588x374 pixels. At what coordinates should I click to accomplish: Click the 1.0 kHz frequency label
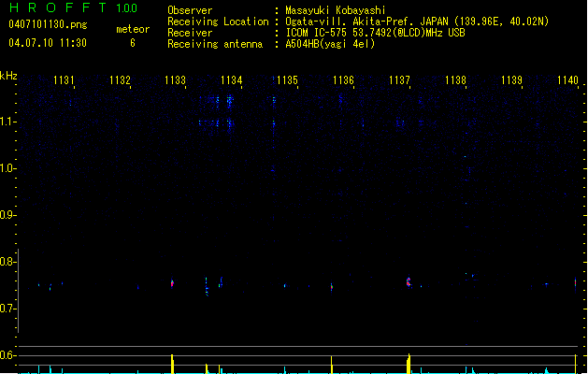7,168
